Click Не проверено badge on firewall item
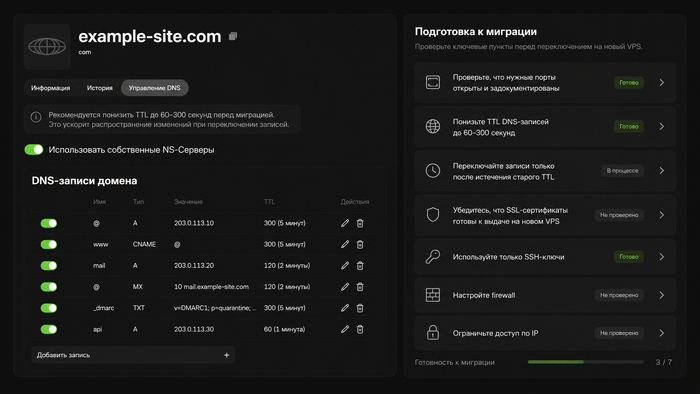This screenshot has height=394, width=700. pos(619,295)
